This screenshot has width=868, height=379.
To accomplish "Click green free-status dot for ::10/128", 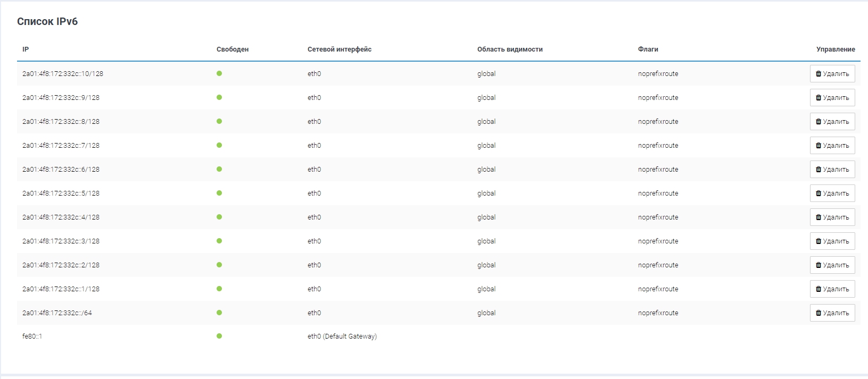I will point(219,73).
